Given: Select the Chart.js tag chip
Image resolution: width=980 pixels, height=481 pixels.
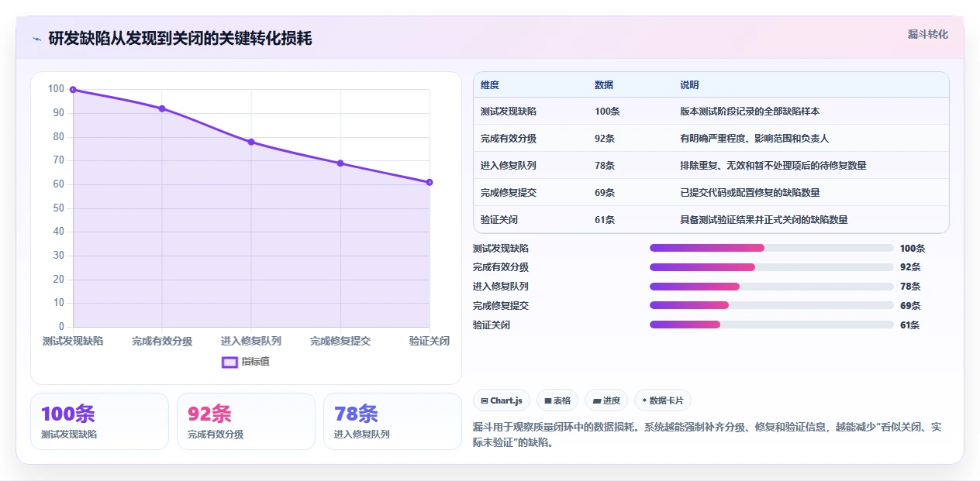Looking at the screenshot, I should [502, 400].
